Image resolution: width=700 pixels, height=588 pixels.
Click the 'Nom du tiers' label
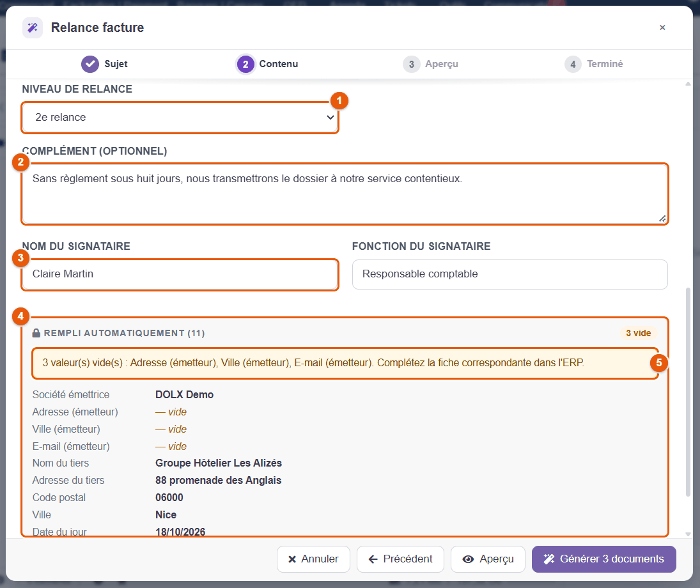pyautogui.click(x=61, y=463)
